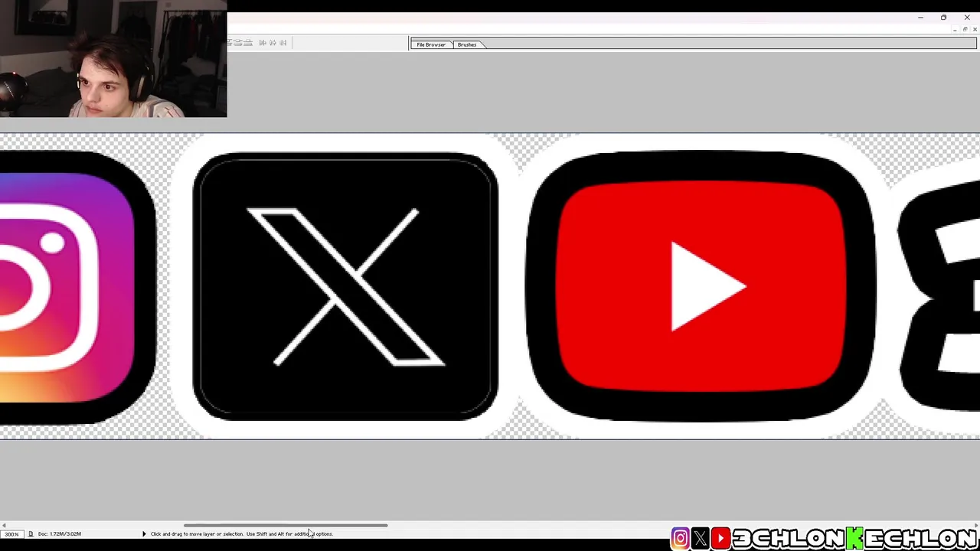Click the distribute vertical centers icon
Viewport: 980px width, 551px height.
coord(238,43)
